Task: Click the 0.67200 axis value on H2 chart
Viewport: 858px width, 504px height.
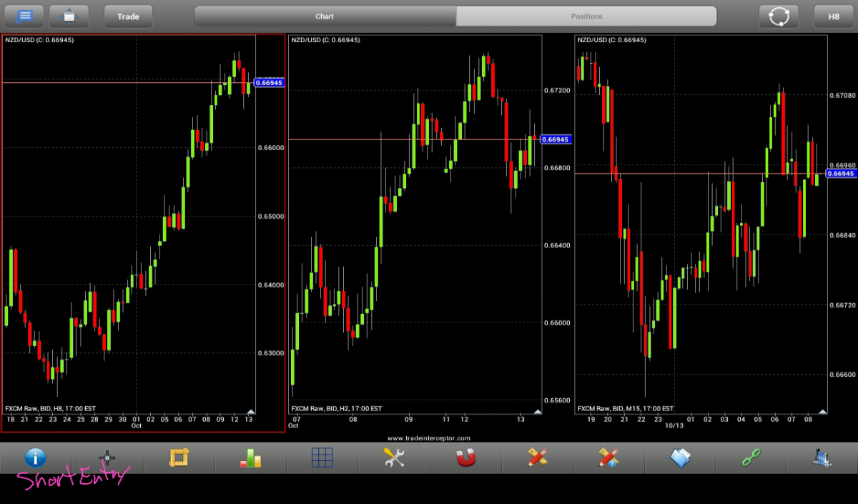Action: 556,91
